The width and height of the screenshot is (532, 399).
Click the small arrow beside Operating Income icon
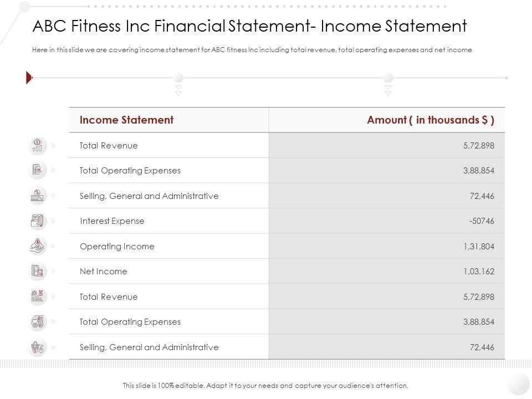point(54,246)
